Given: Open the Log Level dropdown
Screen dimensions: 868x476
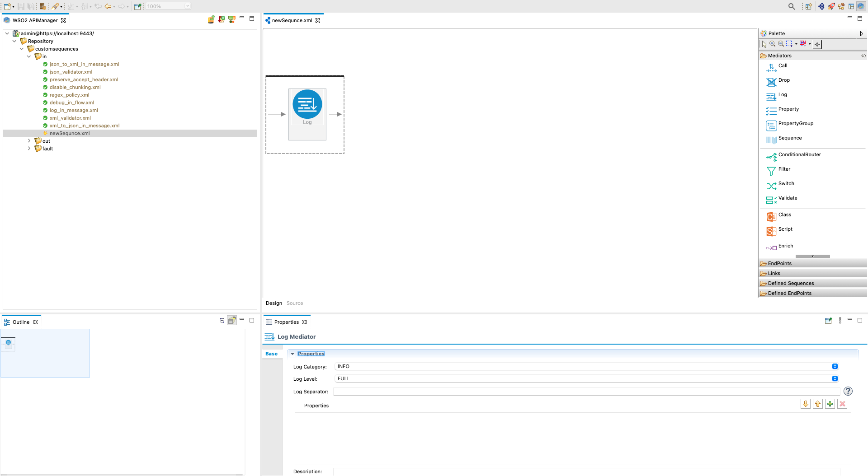Looking at the screenshot, I should tap(835, 378).
